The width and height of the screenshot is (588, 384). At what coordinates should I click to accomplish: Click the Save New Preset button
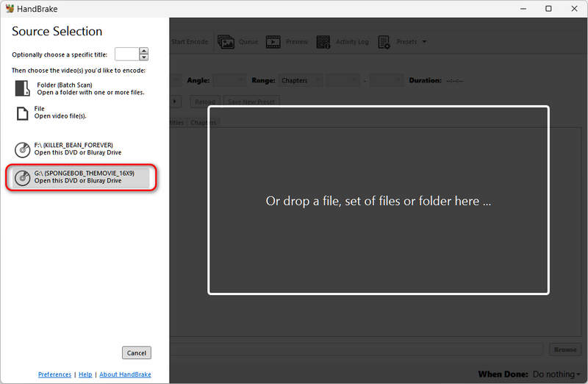pyautogui.click(x=251, y=102)
